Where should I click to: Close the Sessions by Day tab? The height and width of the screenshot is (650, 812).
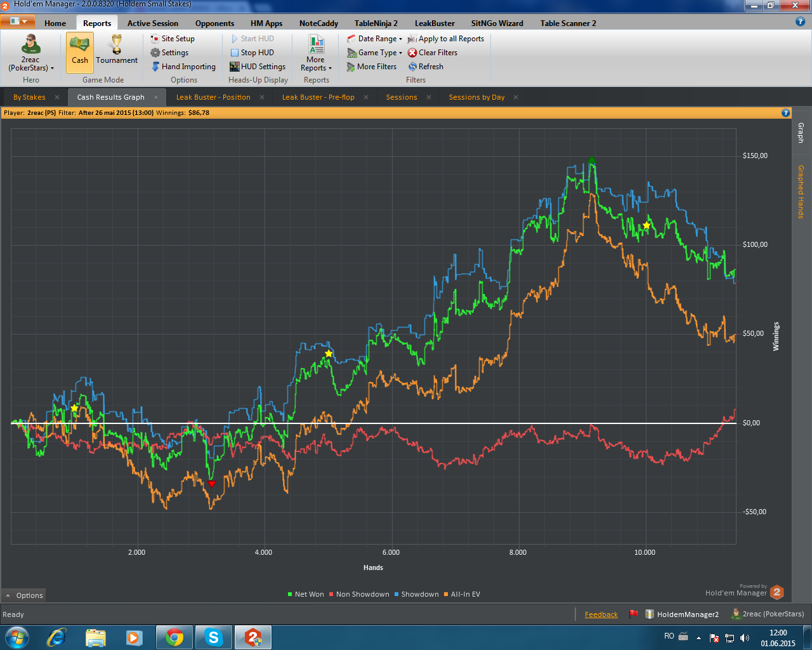516,97
